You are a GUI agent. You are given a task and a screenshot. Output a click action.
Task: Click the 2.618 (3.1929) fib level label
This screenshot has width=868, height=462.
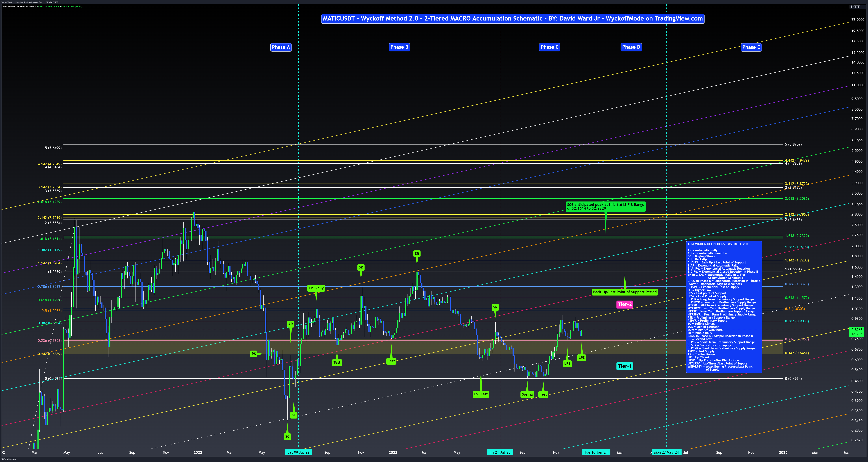coord(50,202)
